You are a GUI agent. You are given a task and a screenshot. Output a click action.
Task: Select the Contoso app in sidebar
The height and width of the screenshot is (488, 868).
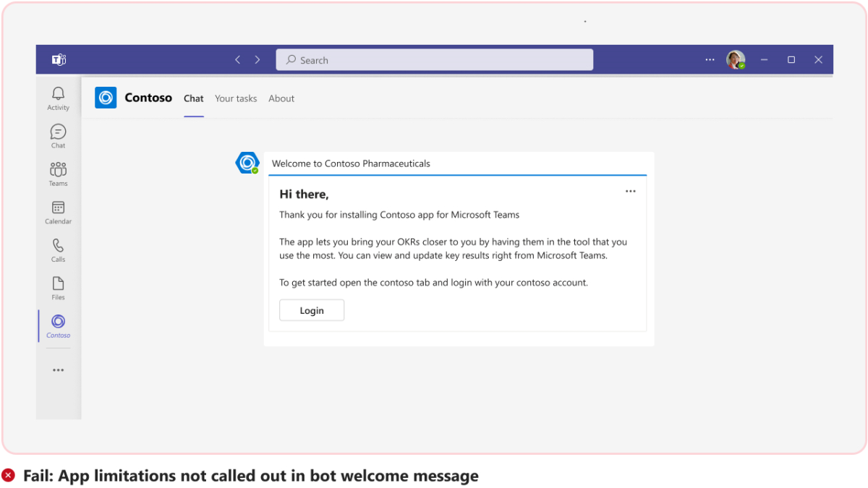[x=58, y=324]
